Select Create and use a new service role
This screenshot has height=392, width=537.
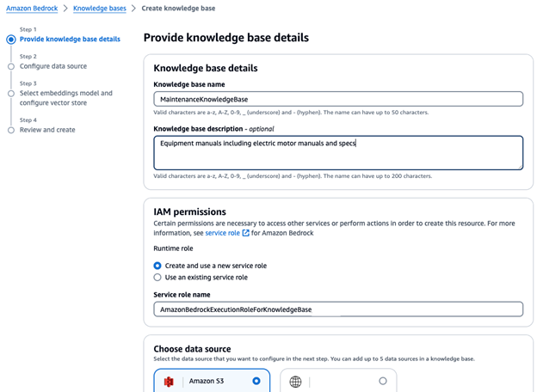pyautogui.click(x=157, y=266)
